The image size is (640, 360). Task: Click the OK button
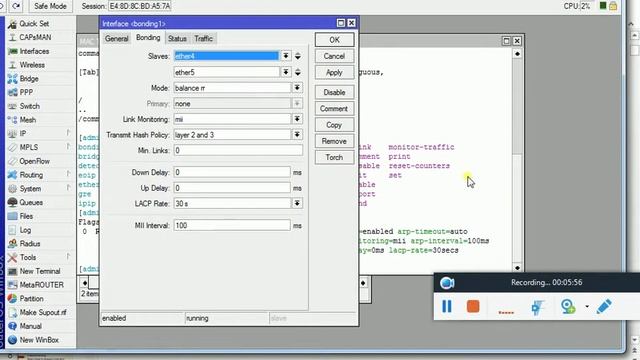point(334,40)
